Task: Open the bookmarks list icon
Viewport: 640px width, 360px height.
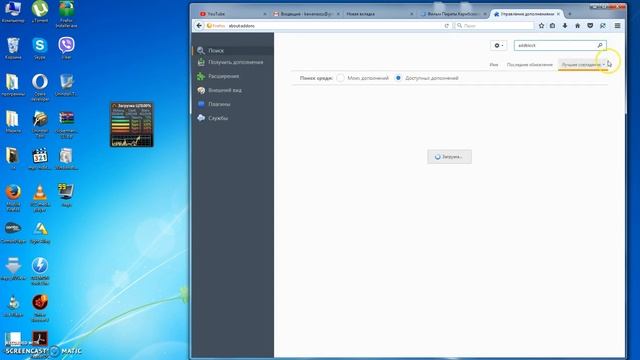Action: pyautogui.click(x=553, y=26)
